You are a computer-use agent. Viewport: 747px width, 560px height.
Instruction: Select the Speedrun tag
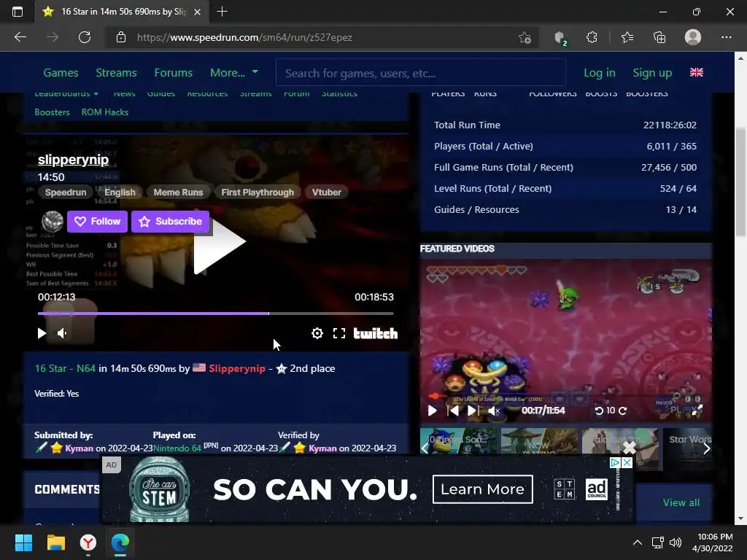click(x=66, y=192)
